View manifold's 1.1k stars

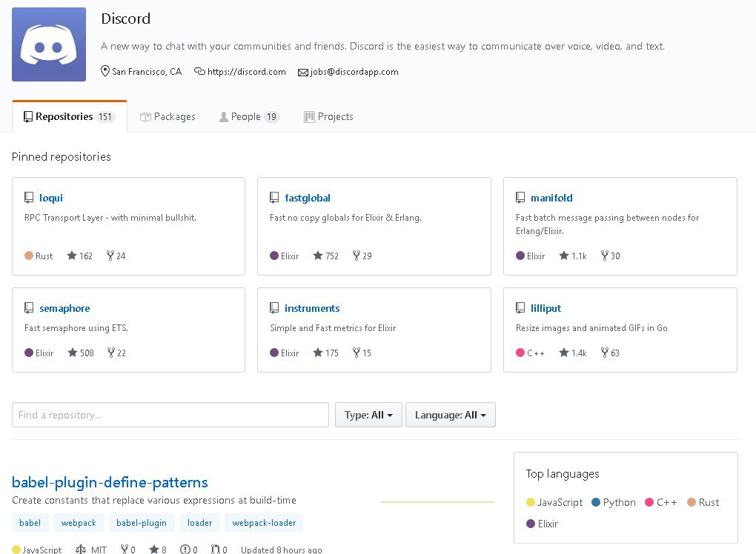pyautogui.click(x=573, y=256)
